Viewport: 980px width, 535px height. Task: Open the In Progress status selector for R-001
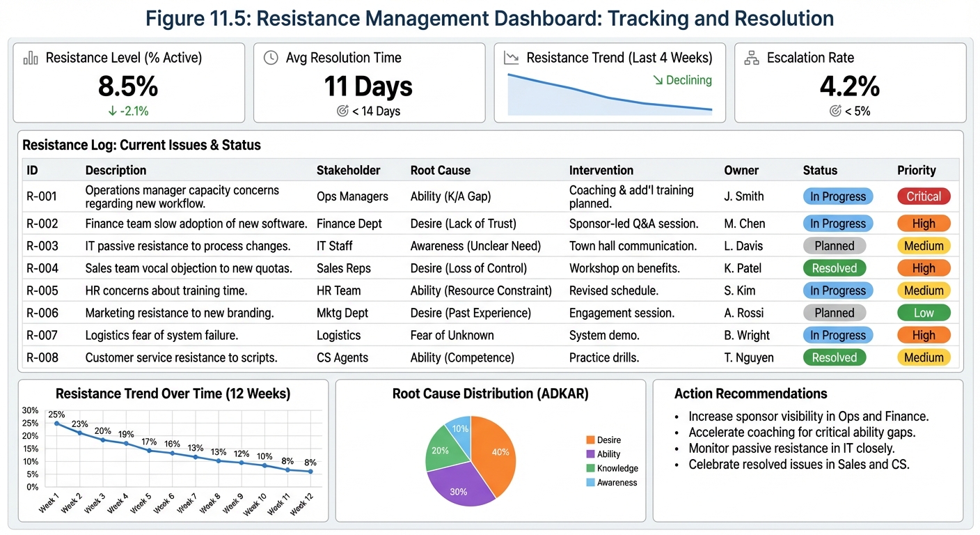tap(838, 196)
